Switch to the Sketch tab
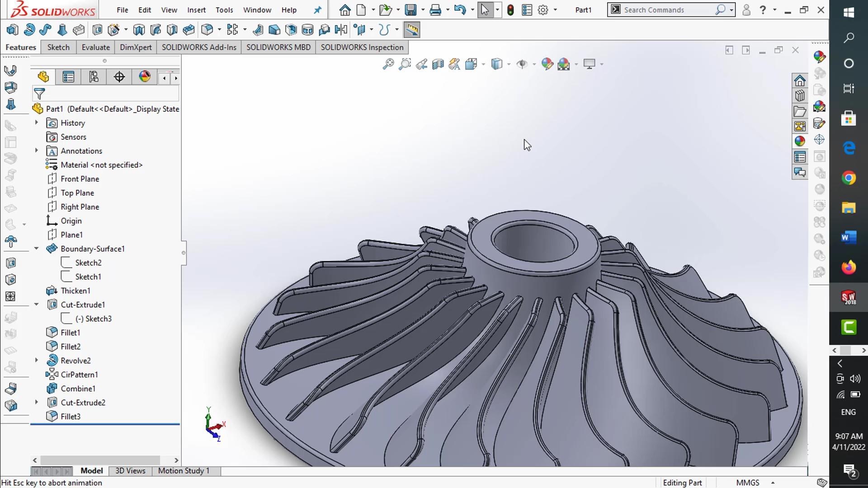The image size is (868, 488). click(58, 47)
